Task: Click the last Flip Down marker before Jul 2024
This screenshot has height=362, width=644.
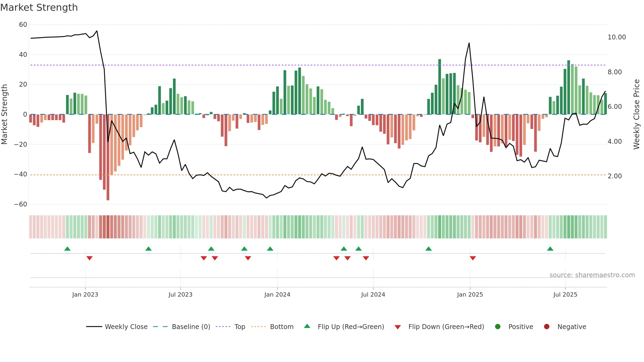Action: click(x=366, y=258)
